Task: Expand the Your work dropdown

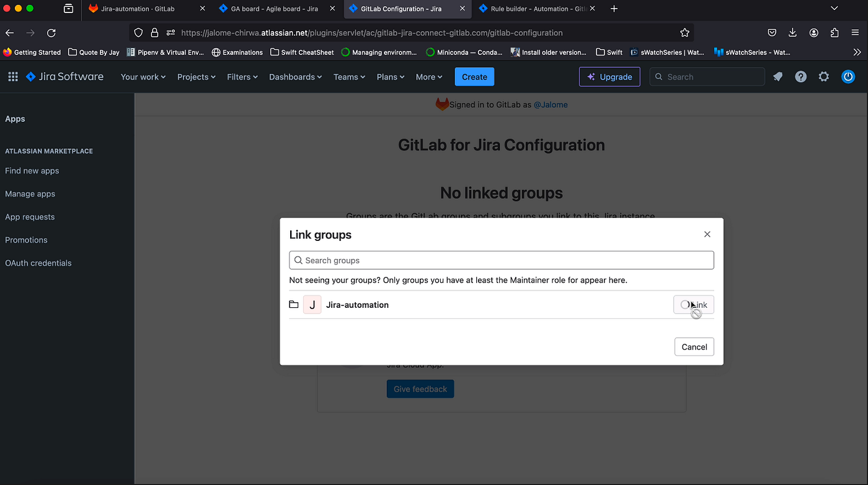Action: click(x=143, y=77)
